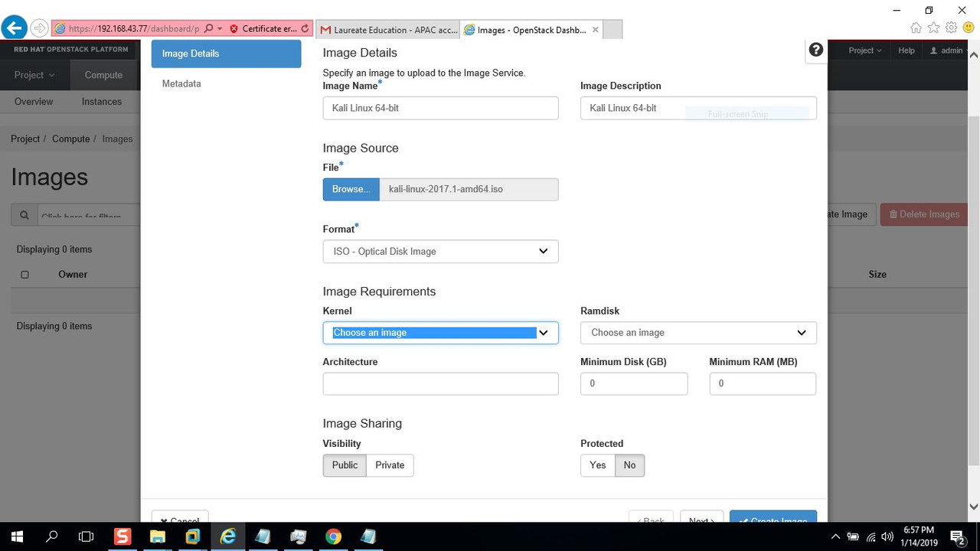Click the Help link in header
The width and height of the screenshot is (980, 551).
[906, 51]
